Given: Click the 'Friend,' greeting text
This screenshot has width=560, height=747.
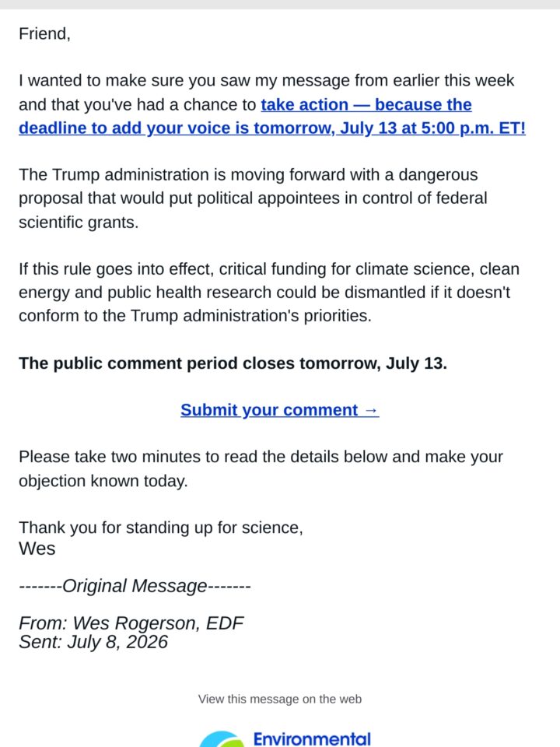Looking at the screenshot, I should [45, 33].
